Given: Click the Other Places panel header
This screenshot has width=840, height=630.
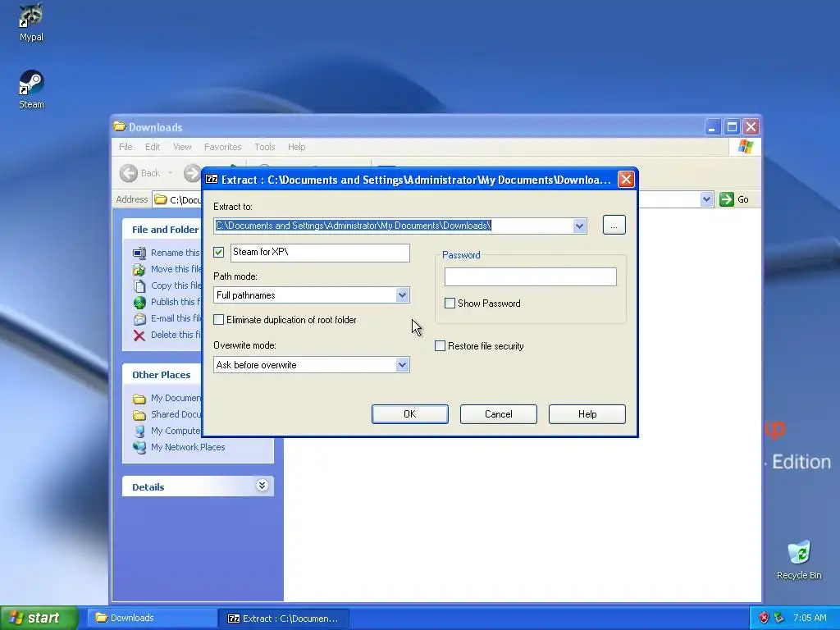Looking at the screenshot, I should coord(199,375).
